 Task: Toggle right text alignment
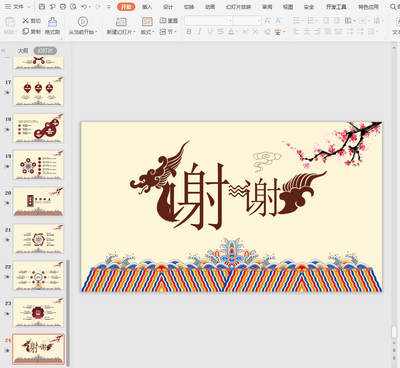point(318,32)
